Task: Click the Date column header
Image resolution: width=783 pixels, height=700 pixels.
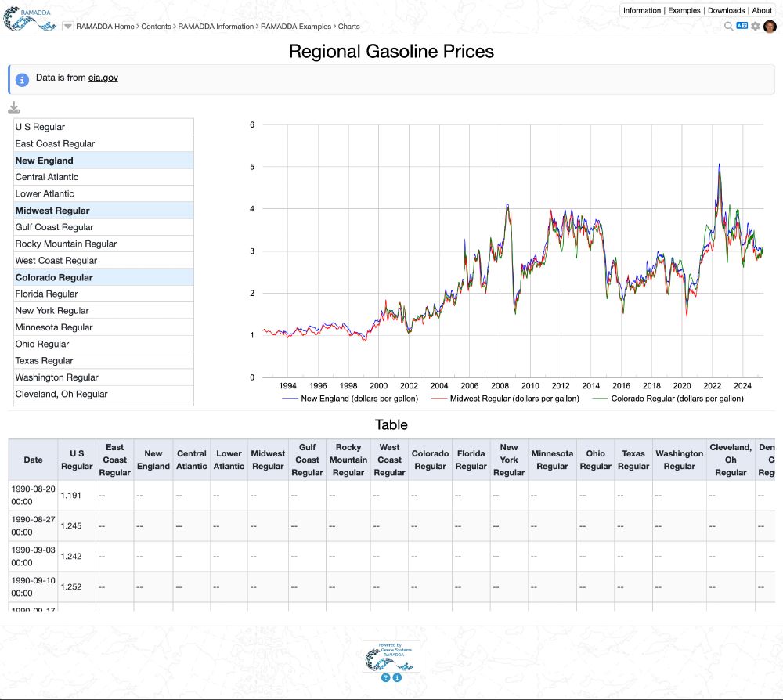Action: point(34,460)
